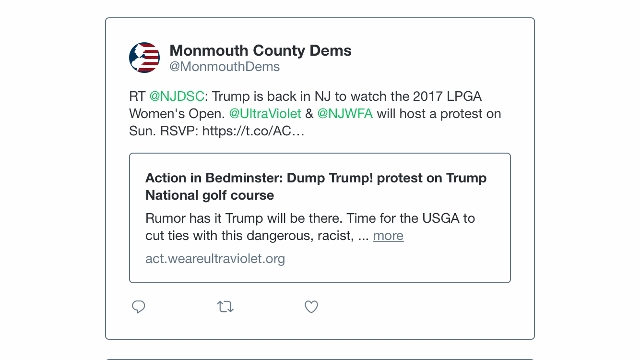The height and width of the screenshot is (360, 640).
Task: Click tweet text 'will host a protest on'
Action: coord(439,113)
